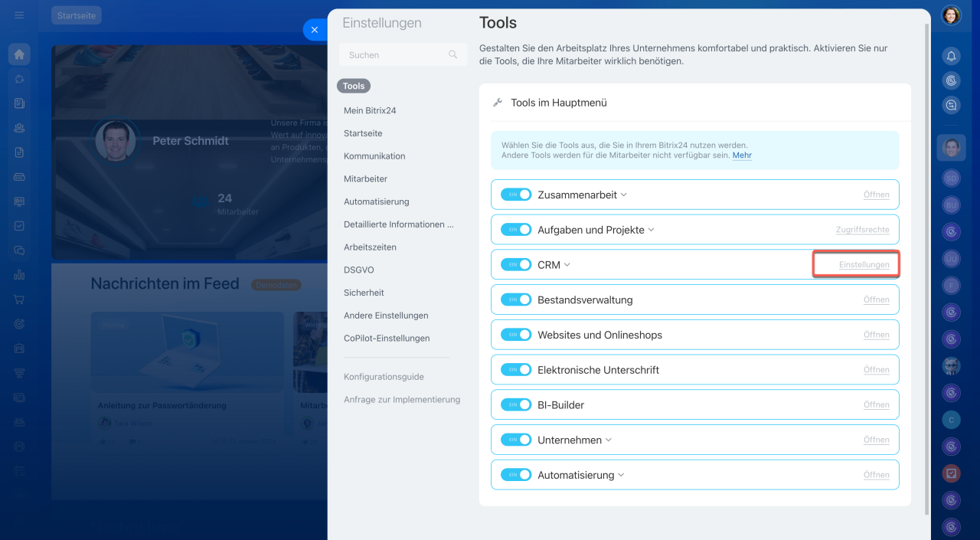
Task: Expand the Automatisierung chevron in tools list
Action: pyautogui.click(x=621, y=475)
